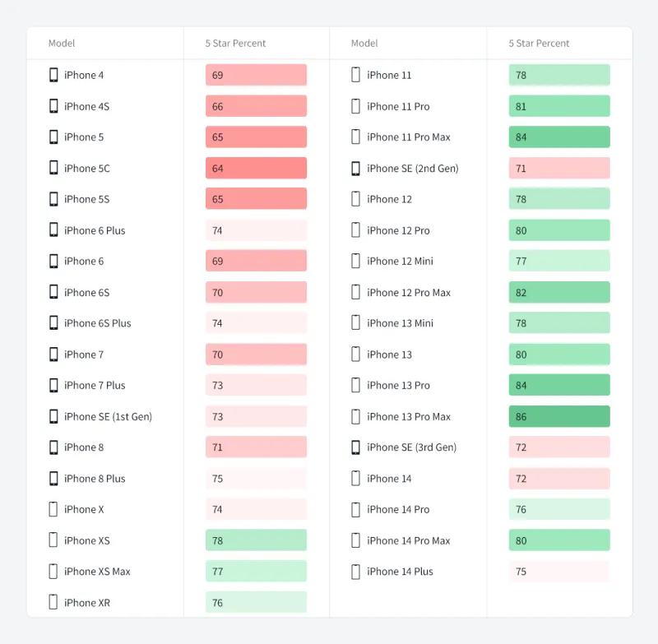Click the dark green 86 percent bar
658x644 pixels.
(x=559, y=416)
